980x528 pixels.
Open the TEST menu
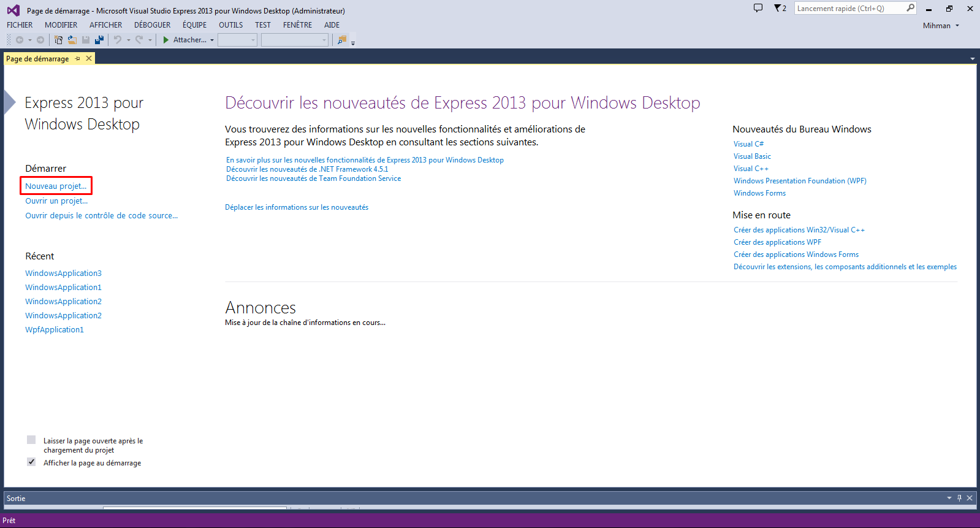pos(263,25)
